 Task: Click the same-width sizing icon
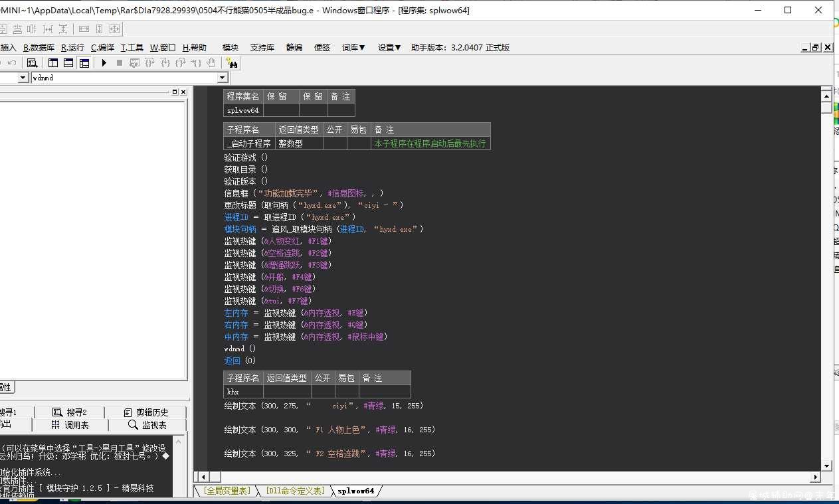[84, 29]
